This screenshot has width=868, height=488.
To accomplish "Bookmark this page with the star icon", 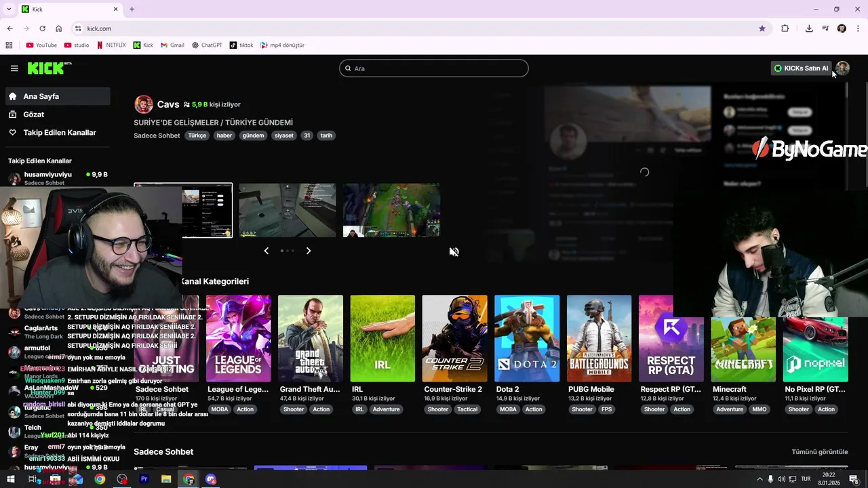I will [762, 28].
